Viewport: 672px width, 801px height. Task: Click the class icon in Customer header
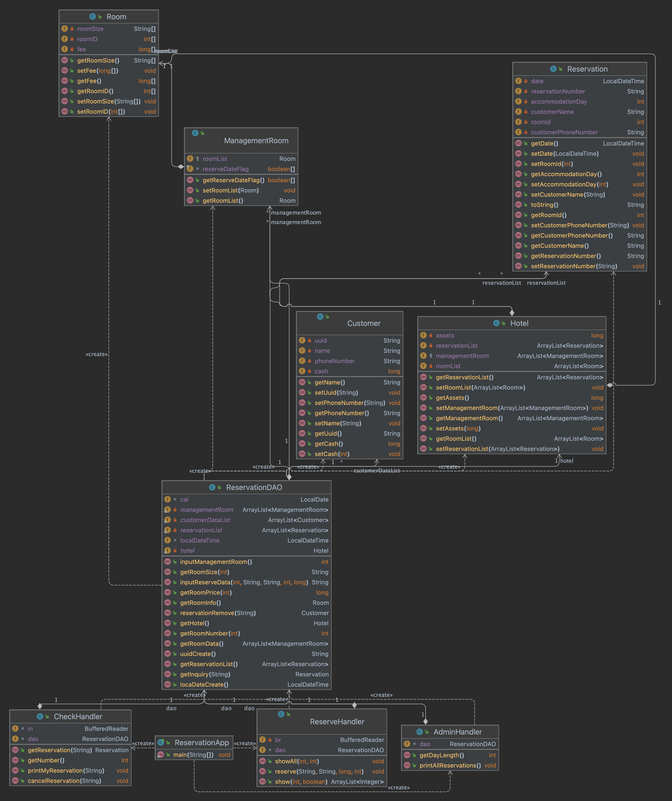pos(320,317)
